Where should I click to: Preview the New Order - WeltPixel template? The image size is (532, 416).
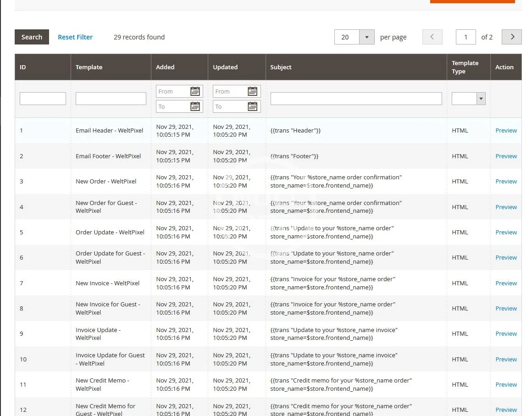[x=506, y=182]
